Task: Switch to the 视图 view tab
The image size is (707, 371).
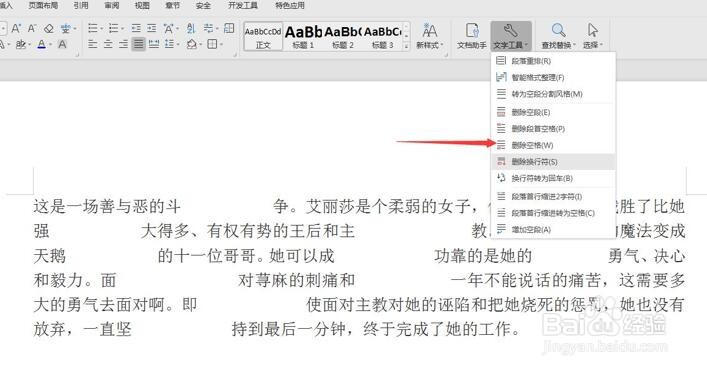Action: click(x=142, y=5)
